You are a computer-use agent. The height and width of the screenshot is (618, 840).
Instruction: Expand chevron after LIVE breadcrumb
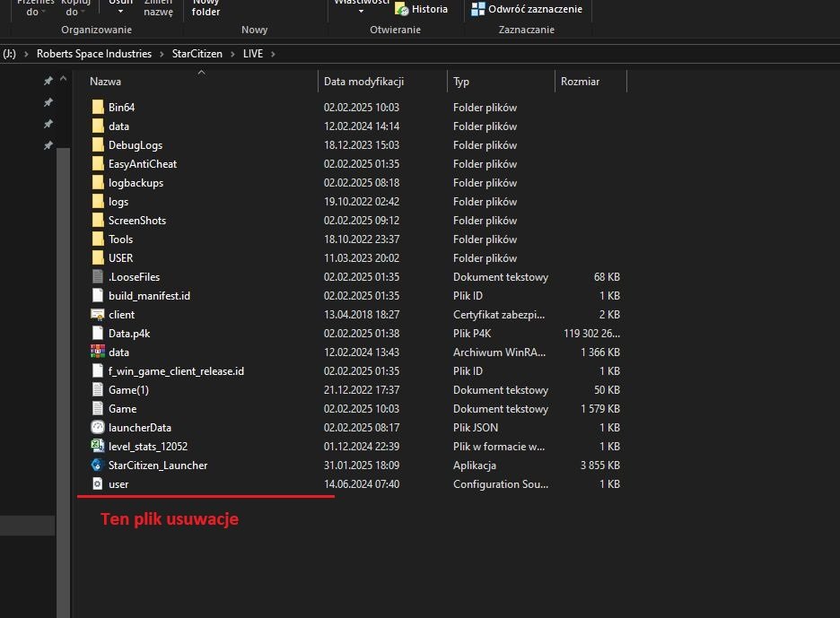[x=273, y=54]
